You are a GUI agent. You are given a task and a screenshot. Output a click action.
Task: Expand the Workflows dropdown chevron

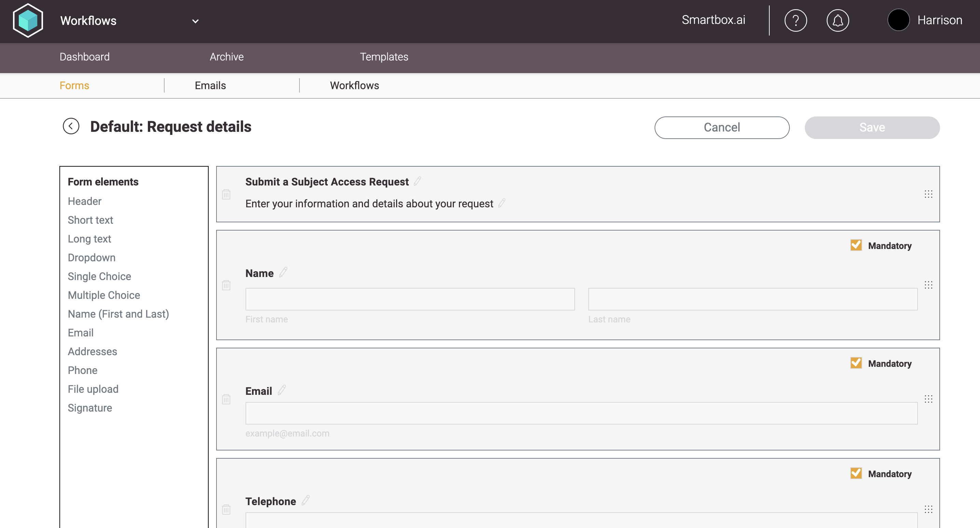(195, 21)
